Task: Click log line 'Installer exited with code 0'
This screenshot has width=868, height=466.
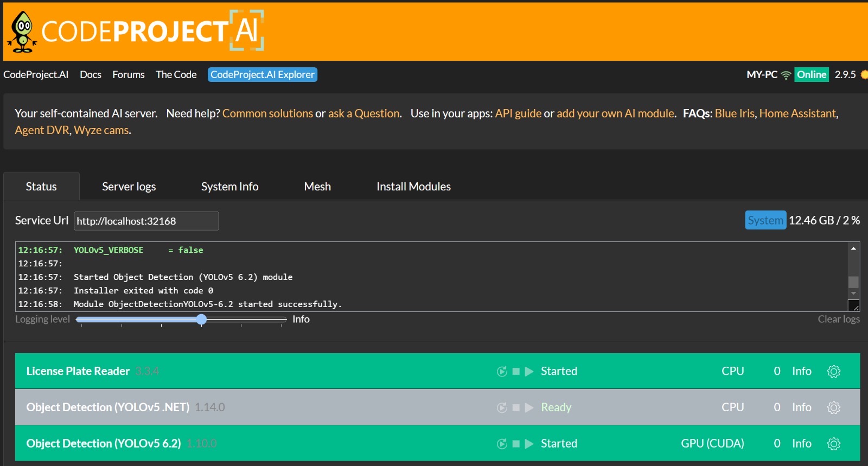Action: 143,291
